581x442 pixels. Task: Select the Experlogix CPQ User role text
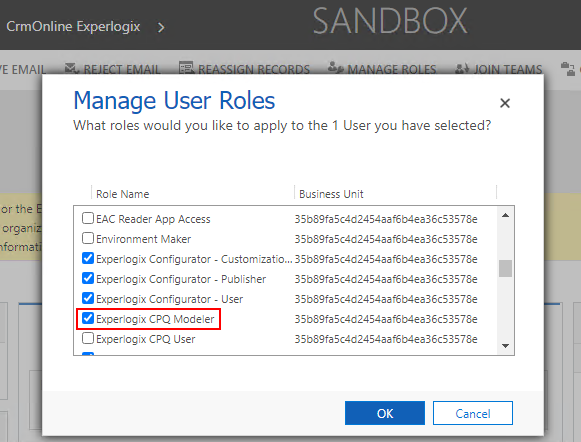(x=146, y=339)
